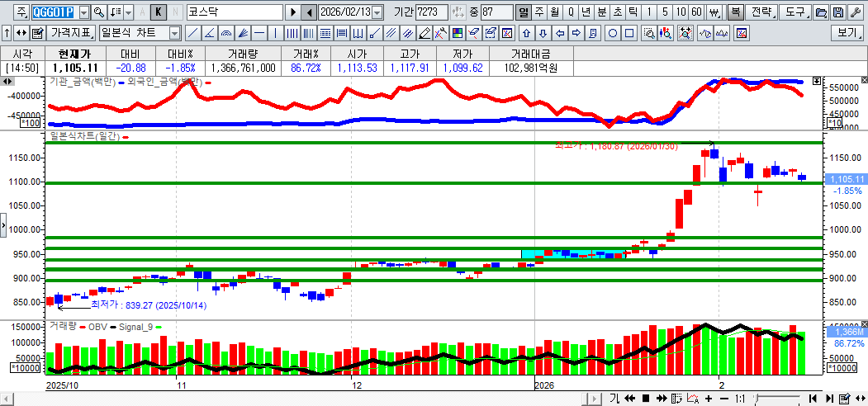The height and width of the screenshot is (406, 868).
Task: Click the save chart floppy disk icon
Action: click(838, 12)
